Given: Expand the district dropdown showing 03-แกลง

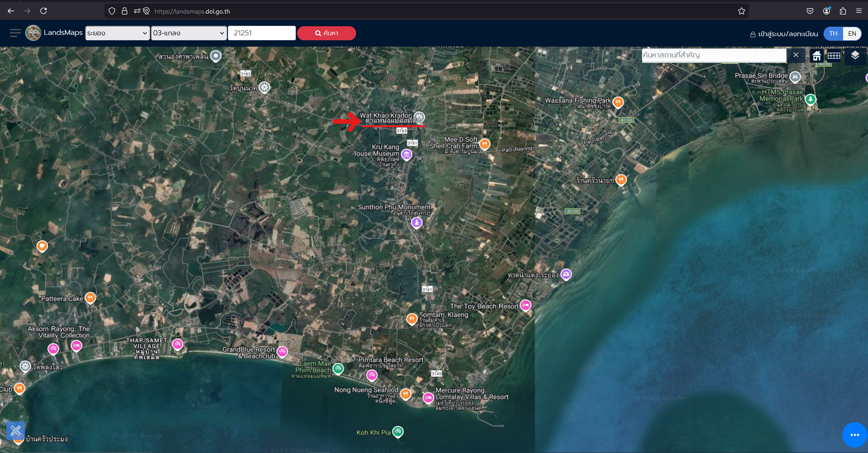Looking at the screenshot, I should click(x=188, y=33).
